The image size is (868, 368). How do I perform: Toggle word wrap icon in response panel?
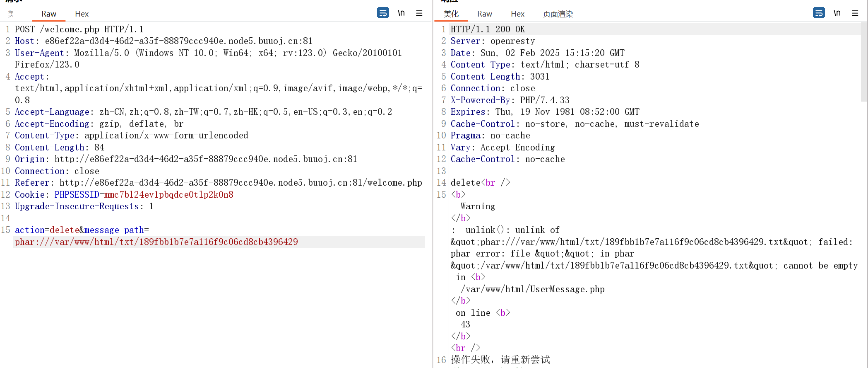[819, 13]
